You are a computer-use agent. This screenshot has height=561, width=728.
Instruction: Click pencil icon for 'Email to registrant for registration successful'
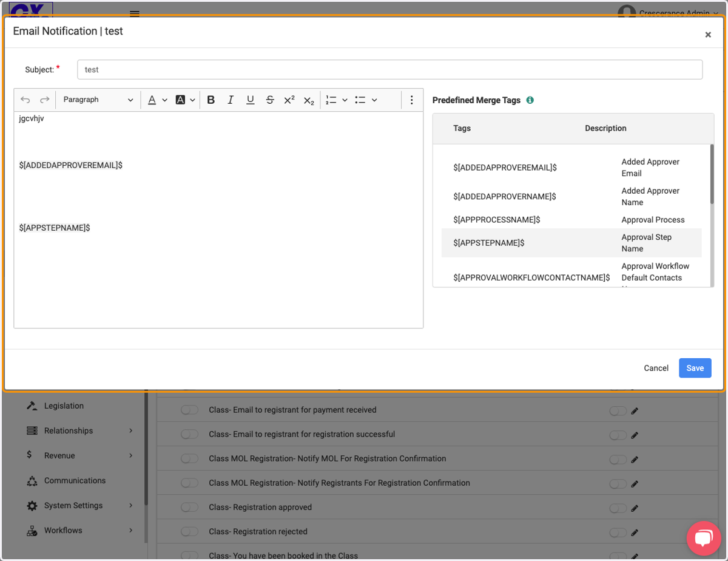[x=635, y=435]
